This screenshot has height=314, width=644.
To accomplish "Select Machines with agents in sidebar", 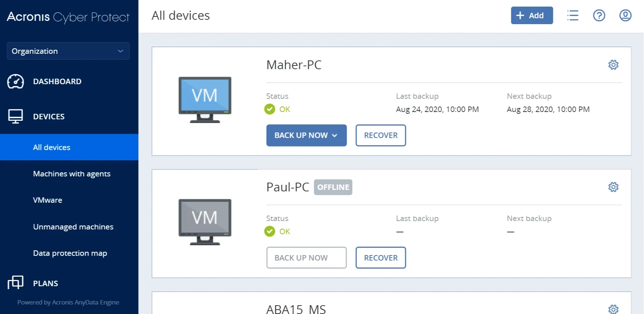I will (72, 173).
